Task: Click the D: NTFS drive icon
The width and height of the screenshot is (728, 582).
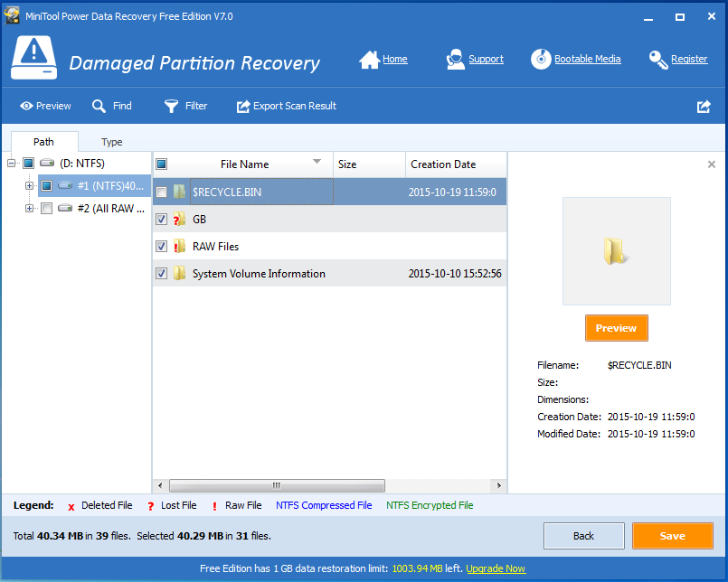Action: tap(47, 163)
